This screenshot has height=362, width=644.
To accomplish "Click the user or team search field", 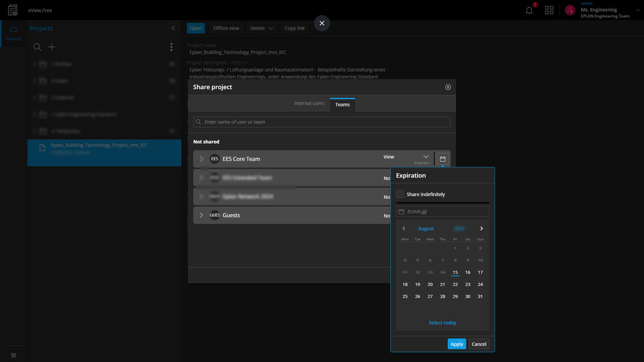I will (322, 122).
